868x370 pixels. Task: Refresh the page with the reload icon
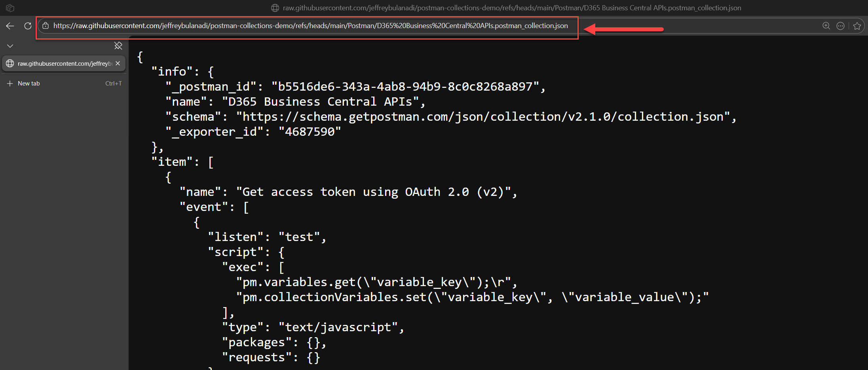[27, 26]
